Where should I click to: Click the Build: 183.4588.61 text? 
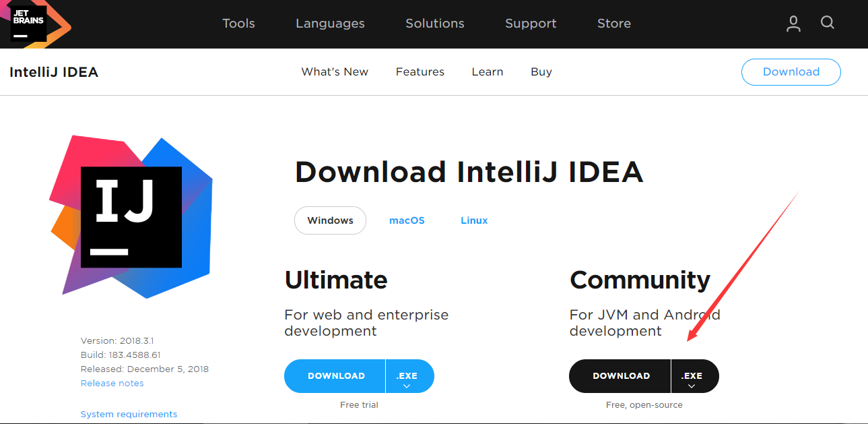pos(121,355)
